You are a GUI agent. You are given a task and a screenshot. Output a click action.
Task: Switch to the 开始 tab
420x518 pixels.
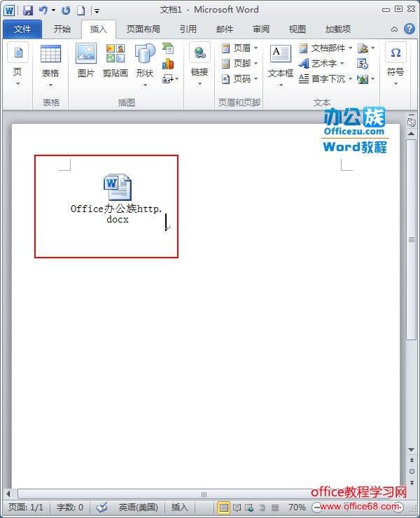62,29
